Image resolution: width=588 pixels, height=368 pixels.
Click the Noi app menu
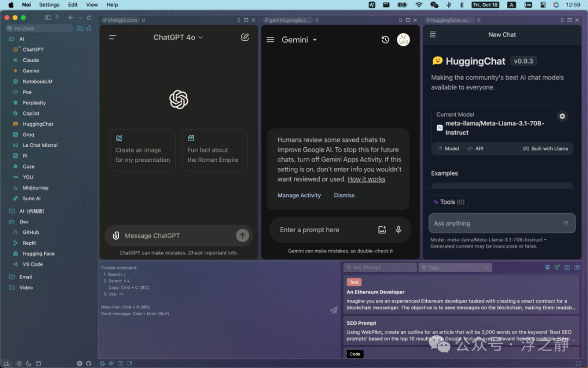pos(26,5)
